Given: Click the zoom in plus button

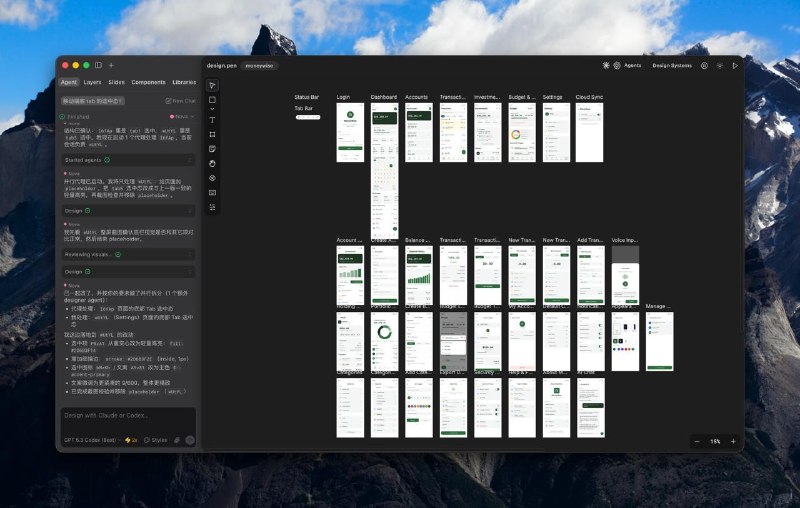Looking at the screenshot, I should (733, 441).
